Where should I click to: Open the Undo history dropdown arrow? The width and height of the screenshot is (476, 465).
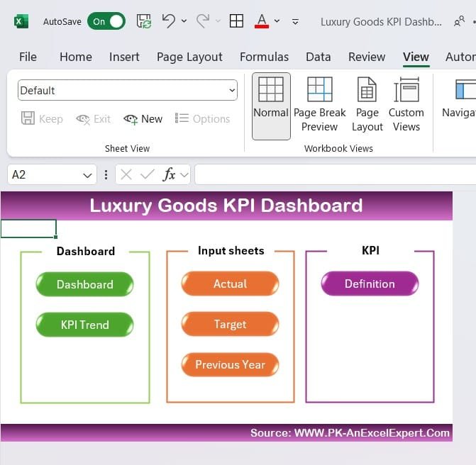click(x=184, y=21)
